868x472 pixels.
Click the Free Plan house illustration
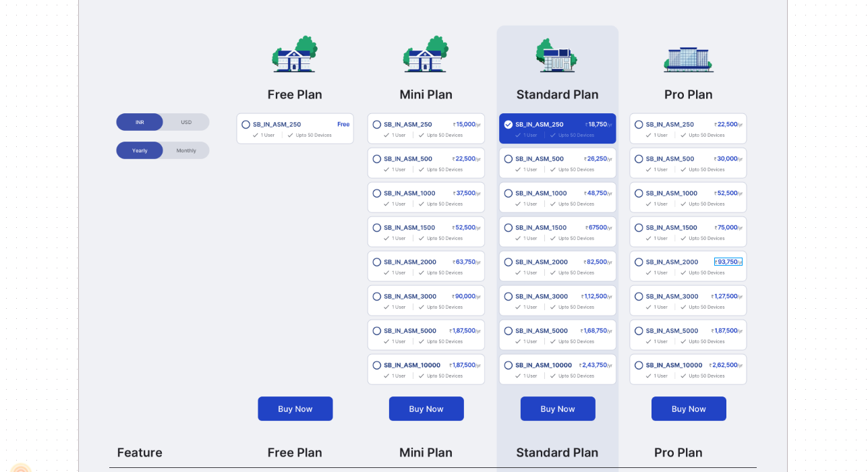(295, 55)
